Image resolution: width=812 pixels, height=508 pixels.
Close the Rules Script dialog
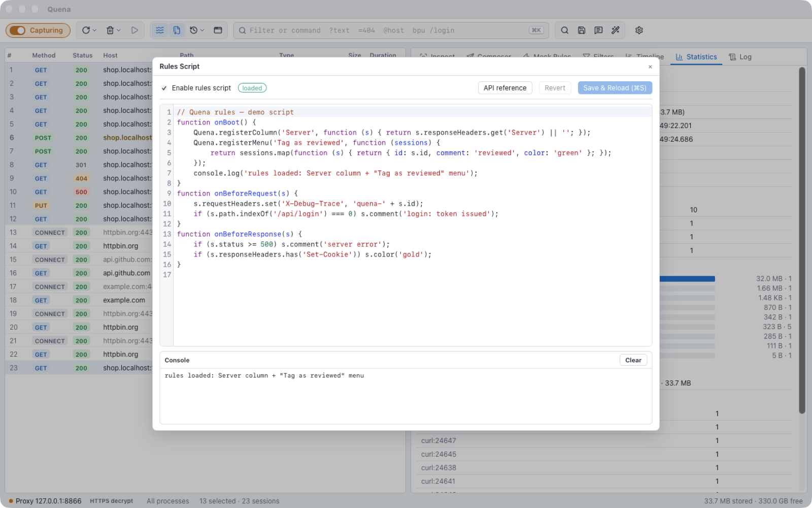pos(650,67)
